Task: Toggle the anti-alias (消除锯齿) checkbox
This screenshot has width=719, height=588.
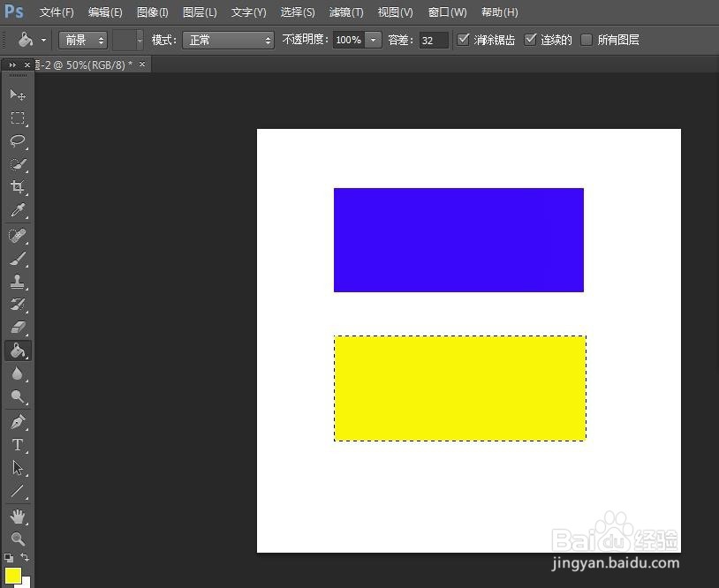Action: coord(464,40)
